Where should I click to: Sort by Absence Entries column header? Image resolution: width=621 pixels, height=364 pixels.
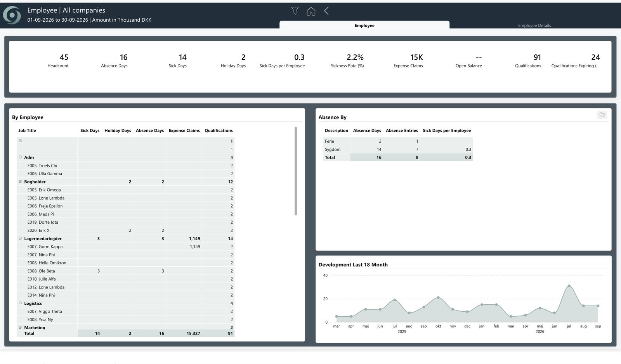tap(402, 131)
